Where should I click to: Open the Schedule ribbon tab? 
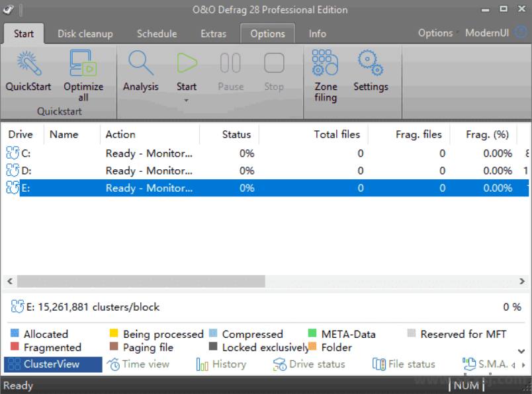coord(157,34)
